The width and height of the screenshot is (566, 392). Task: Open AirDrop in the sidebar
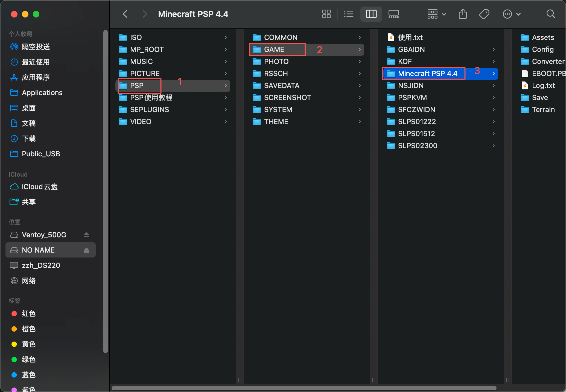36,47
